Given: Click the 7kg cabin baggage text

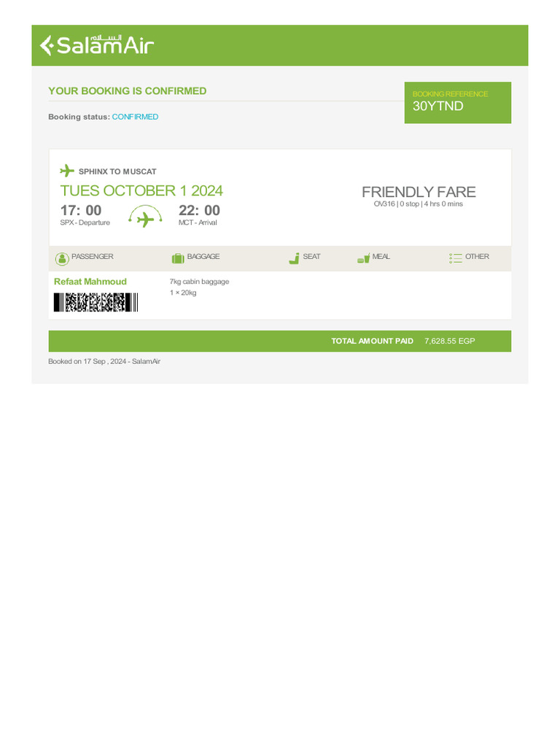Looking at the screenshot, I should 199,282.
